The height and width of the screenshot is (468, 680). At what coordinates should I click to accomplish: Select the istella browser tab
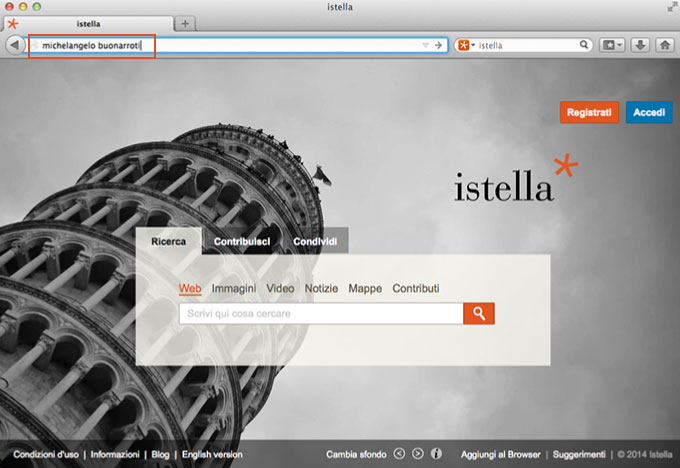88,23
